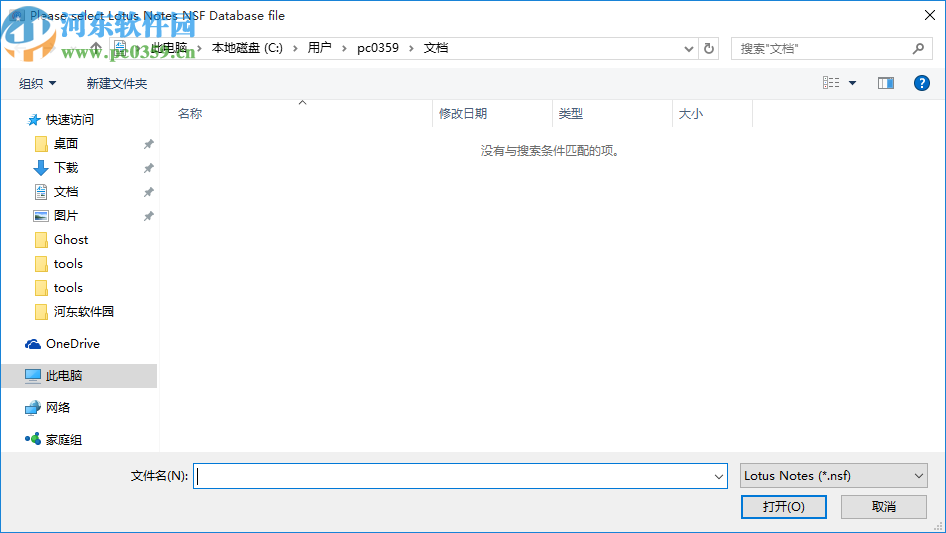The width and height of the screenshot is (946, 533).
Task: Open help with the blue question mark
Action: (921, 83)
